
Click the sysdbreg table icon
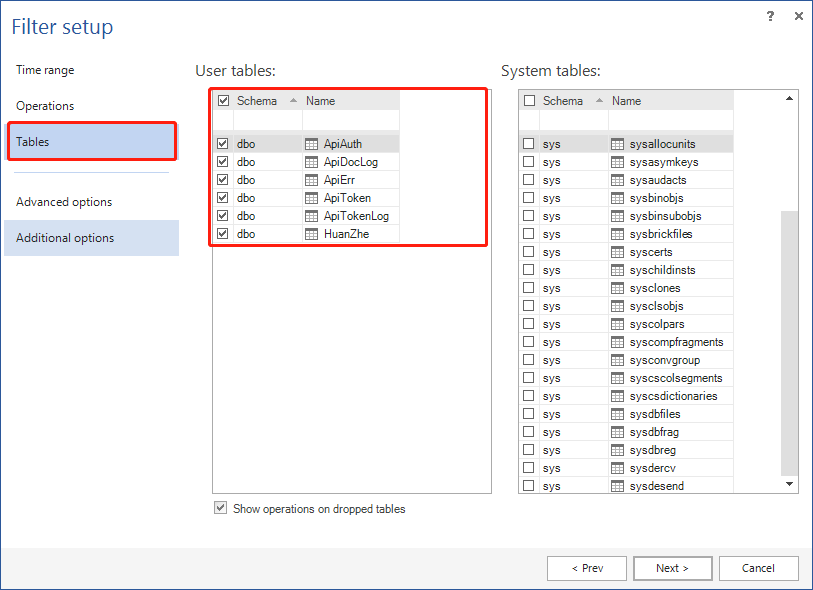[x=617, y=450]
